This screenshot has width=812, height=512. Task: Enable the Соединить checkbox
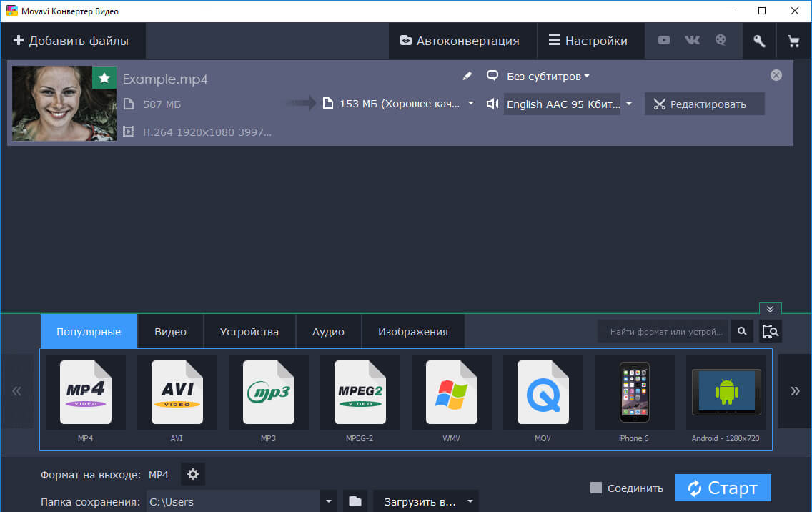point(596,488)
